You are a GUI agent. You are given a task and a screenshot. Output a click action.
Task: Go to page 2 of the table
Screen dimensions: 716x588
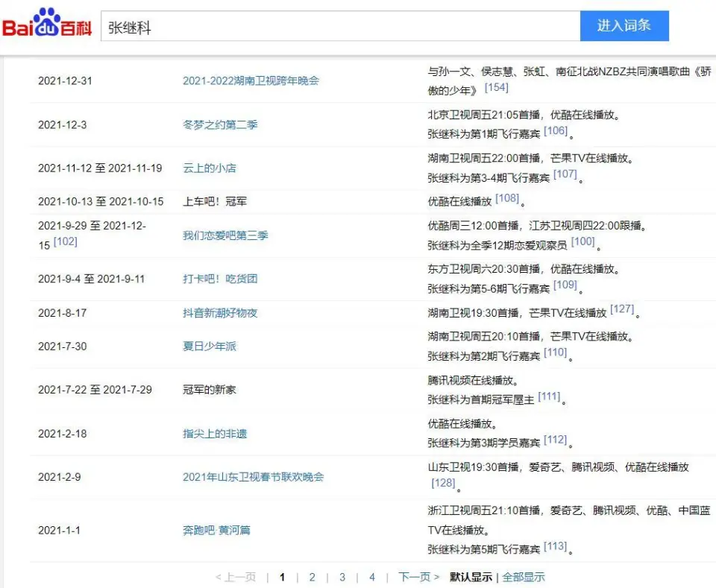click(x=312, y=577)
